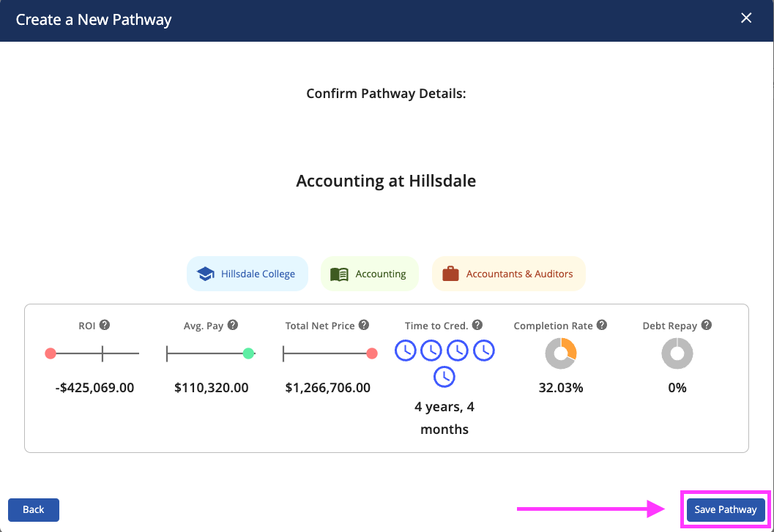Click the Save Pathway button
Viewport: 774px width, 532px height.
coord(726,510)
